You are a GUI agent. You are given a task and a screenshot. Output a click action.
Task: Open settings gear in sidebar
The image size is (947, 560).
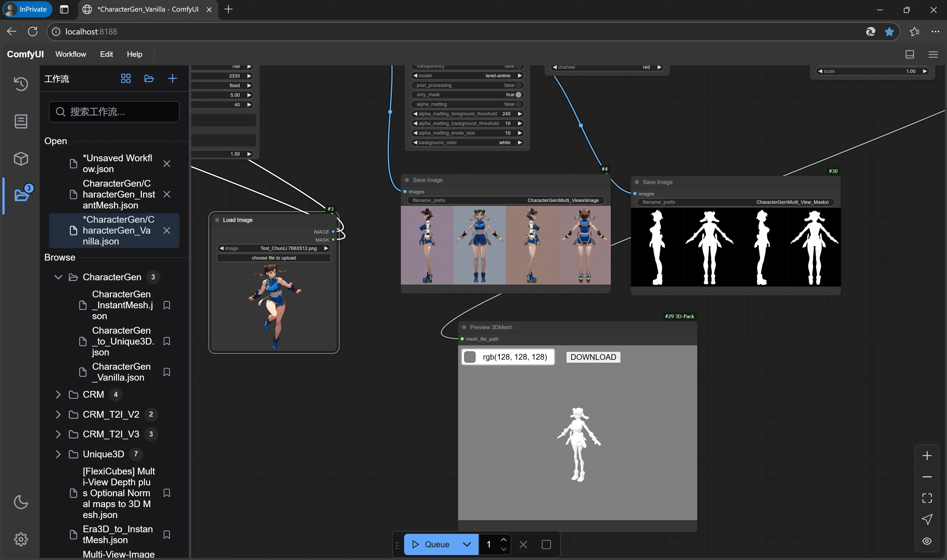coord(21,539)
